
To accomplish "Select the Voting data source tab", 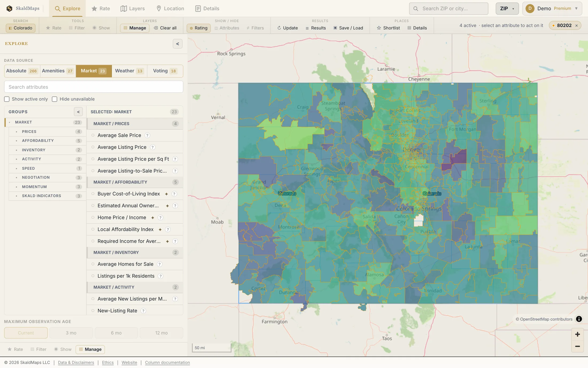I will tap(165, 71).
